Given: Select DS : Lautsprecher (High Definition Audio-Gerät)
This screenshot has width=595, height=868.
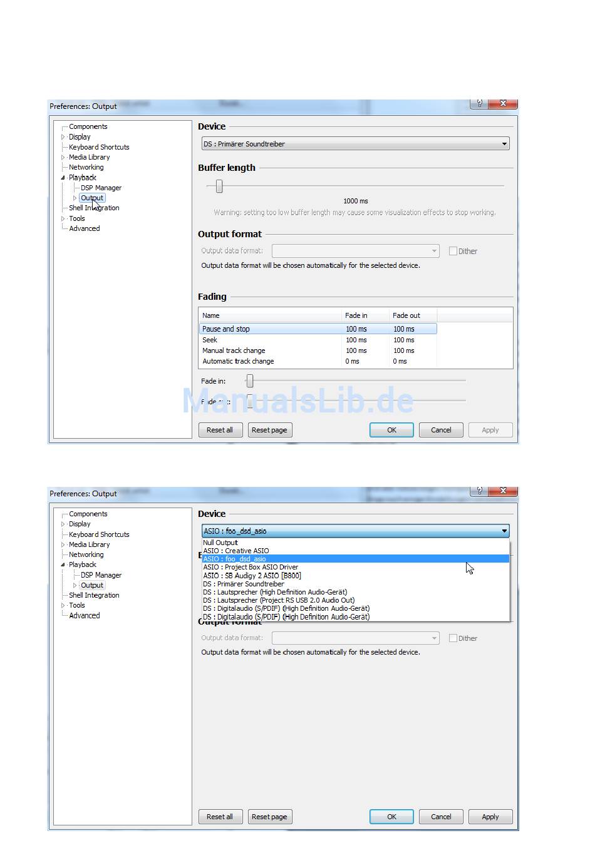Looking at the screenshot, I should coord(355,592).
